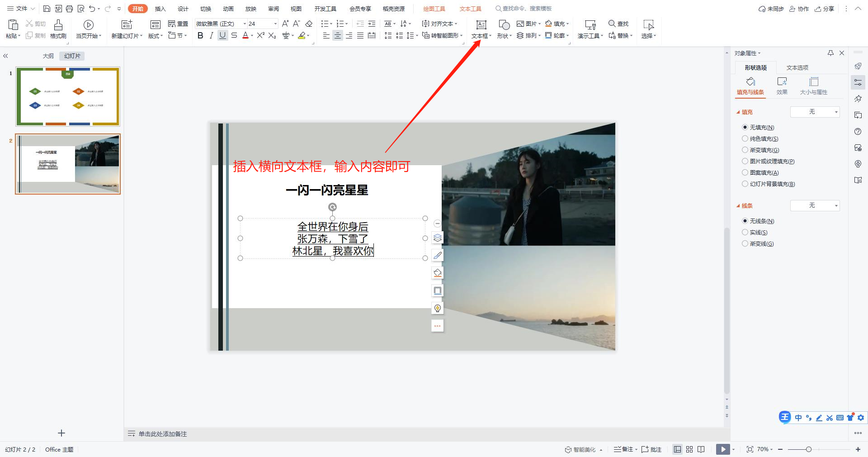Toggle underline formatting button
This screenshot has width=868, height=457.
coord(222,35)
